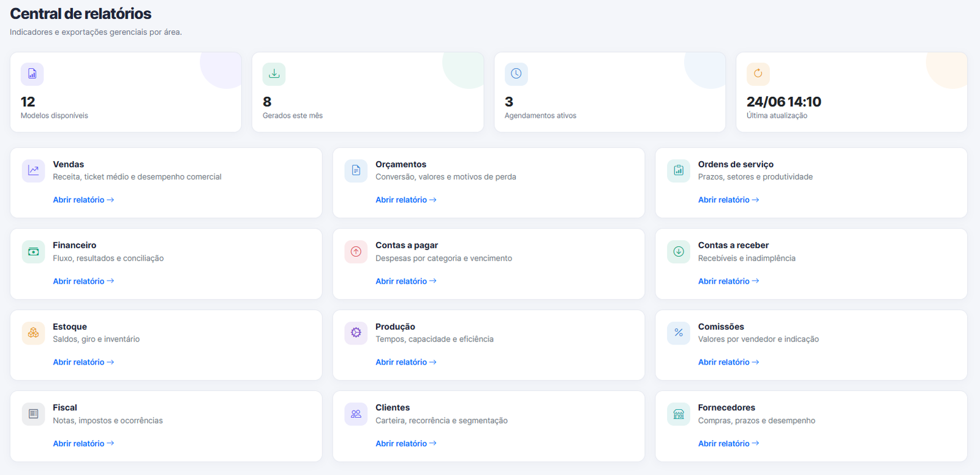The image size is (980, 475).
Task: Click the Modelos disponíveis document chart icon
Action: [x=32, y=74]
